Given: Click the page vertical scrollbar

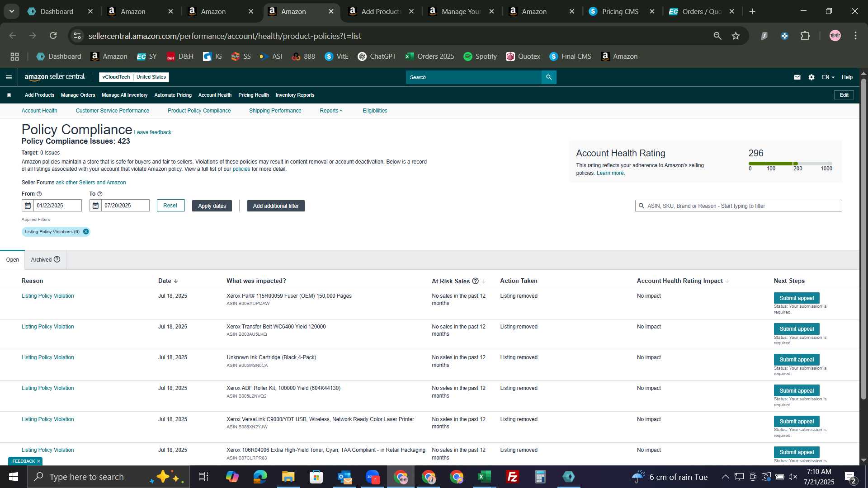Looking at the screenshot, I should click(863, 239).
